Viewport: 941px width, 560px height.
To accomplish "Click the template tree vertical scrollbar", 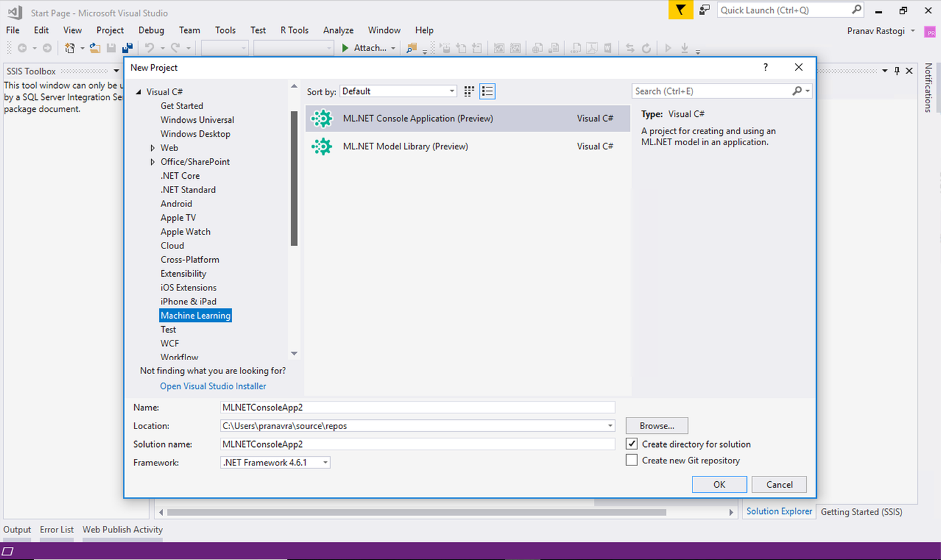I will click(294, 179).
